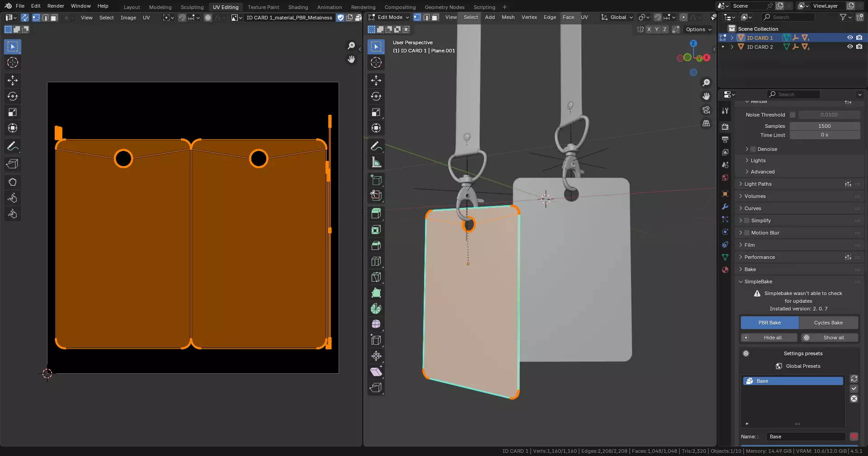The image size is (868, 456).
Task: Toggle Z axis mirror in 3D viewport
Action: 665,29
